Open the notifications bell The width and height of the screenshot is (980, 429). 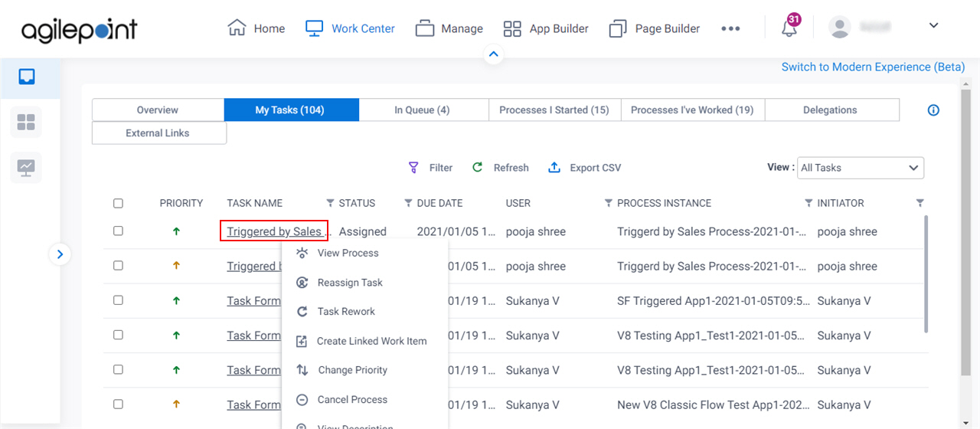pos(789,28)
